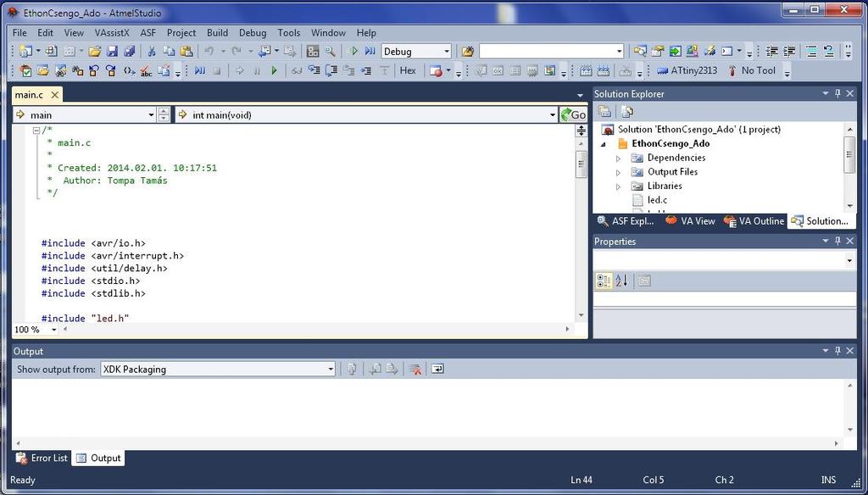Screen dimensions: 868x495
Task: Click increase line indent icon
Action: [x=789, y=52]
